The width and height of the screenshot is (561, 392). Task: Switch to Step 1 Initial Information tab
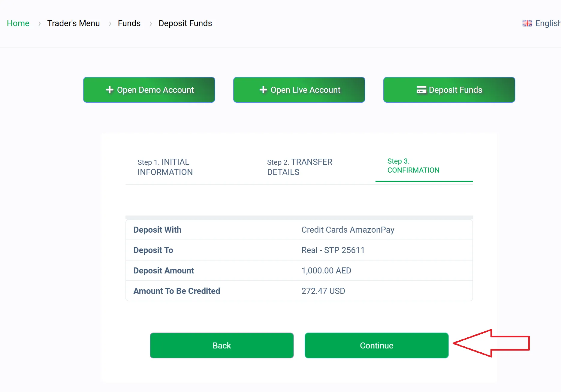(x=165, y=167)
